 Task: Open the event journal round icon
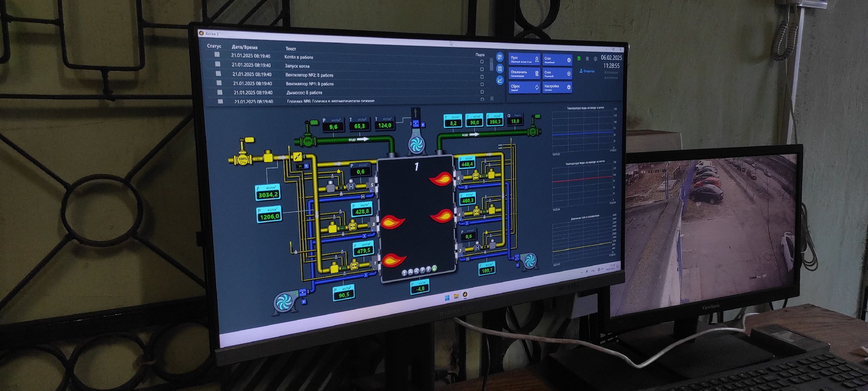[x=499, y=57]
